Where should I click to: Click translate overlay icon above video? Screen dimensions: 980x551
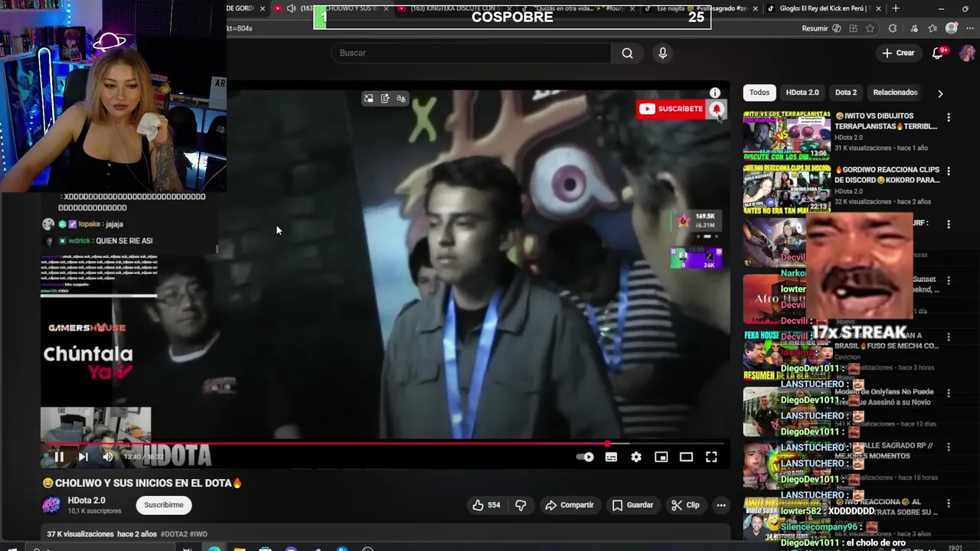pos(401,99)
